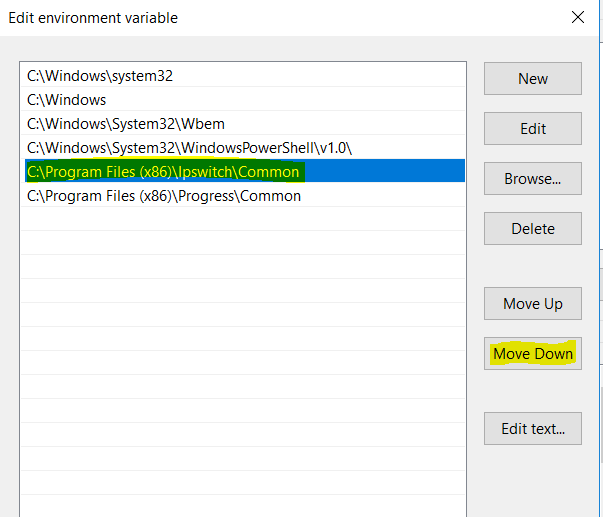
Task: Click the blank gap between Delete and Move Up
Action: (x=532, y=267)
